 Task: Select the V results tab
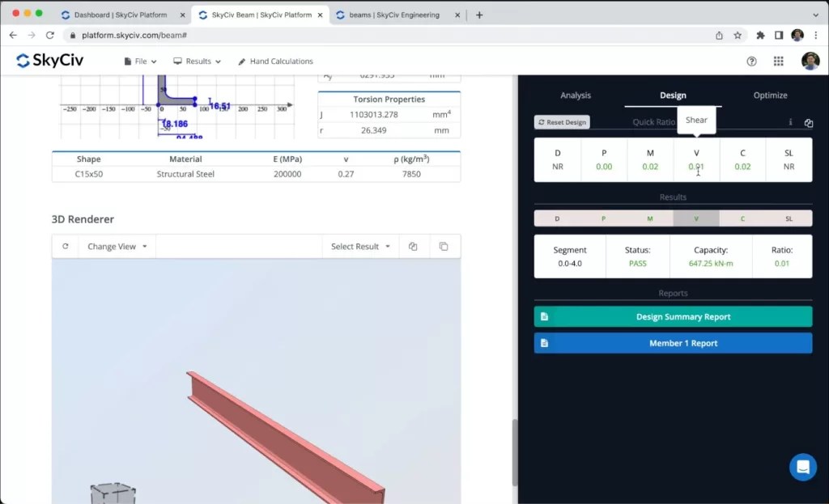[x=696, y=218]
